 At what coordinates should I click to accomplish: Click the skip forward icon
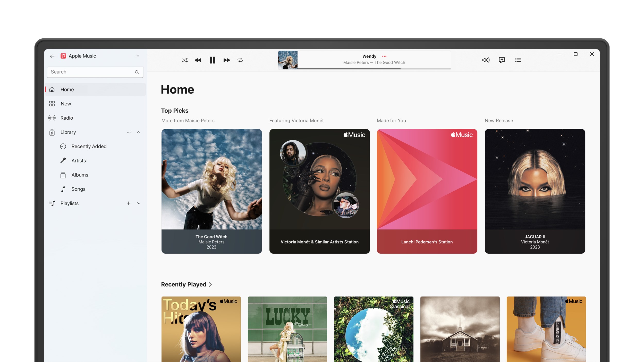[x=226, y=60]
